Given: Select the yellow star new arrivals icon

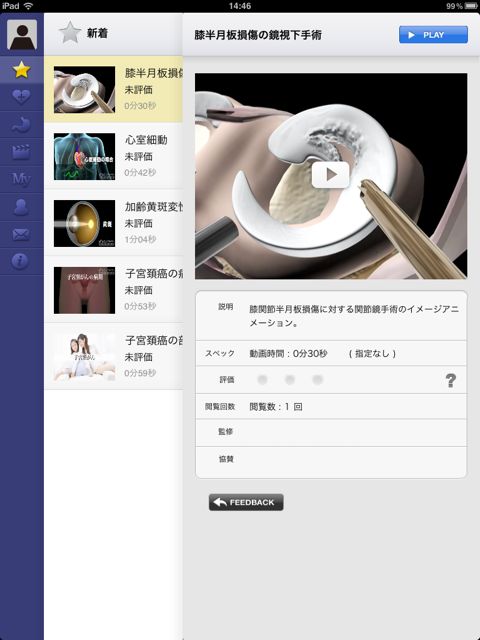Looking at the screenshot, I should pyautogui.click(x=21, y=70).
